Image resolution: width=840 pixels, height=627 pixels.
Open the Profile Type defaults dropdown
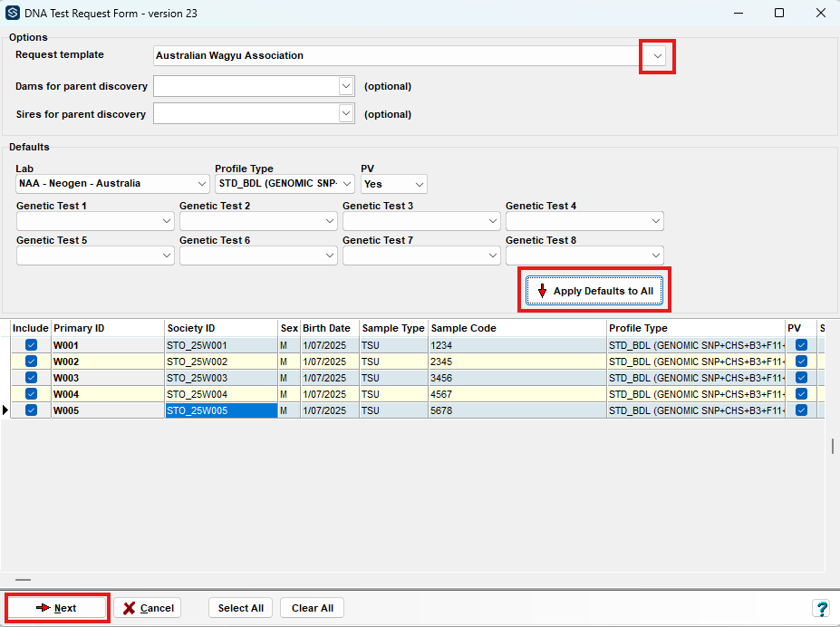(347, 184)
